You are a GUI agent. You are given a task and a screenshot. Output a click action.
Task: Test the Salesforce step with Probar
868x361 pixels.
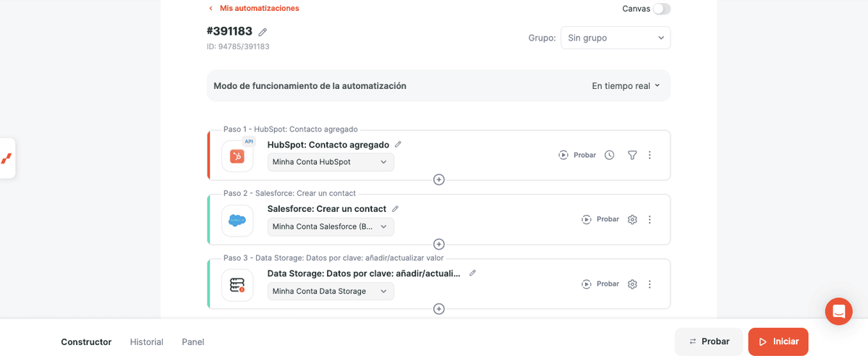tap(600, 219)
